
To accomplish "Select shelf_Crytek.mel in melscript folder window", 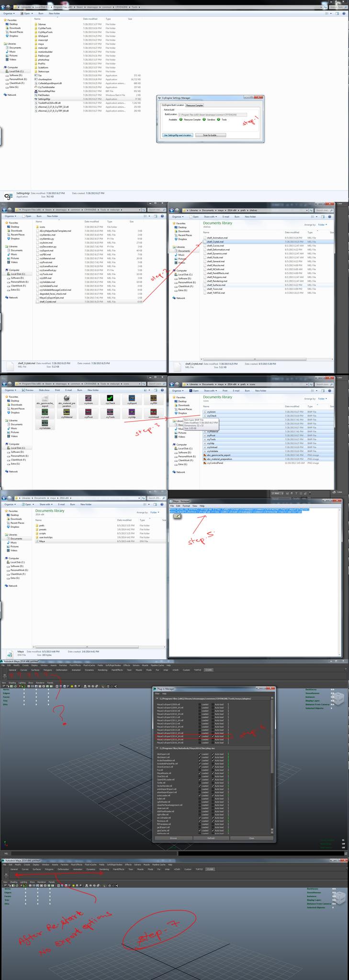I will (x=47, y=302).
